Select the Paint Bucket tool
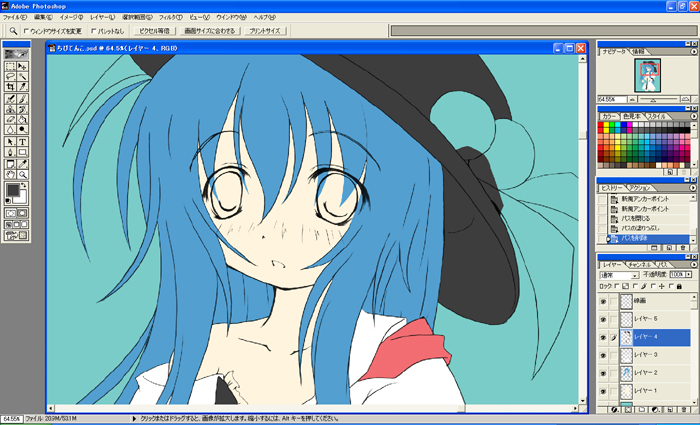The image size is (700, 425). 22,119
